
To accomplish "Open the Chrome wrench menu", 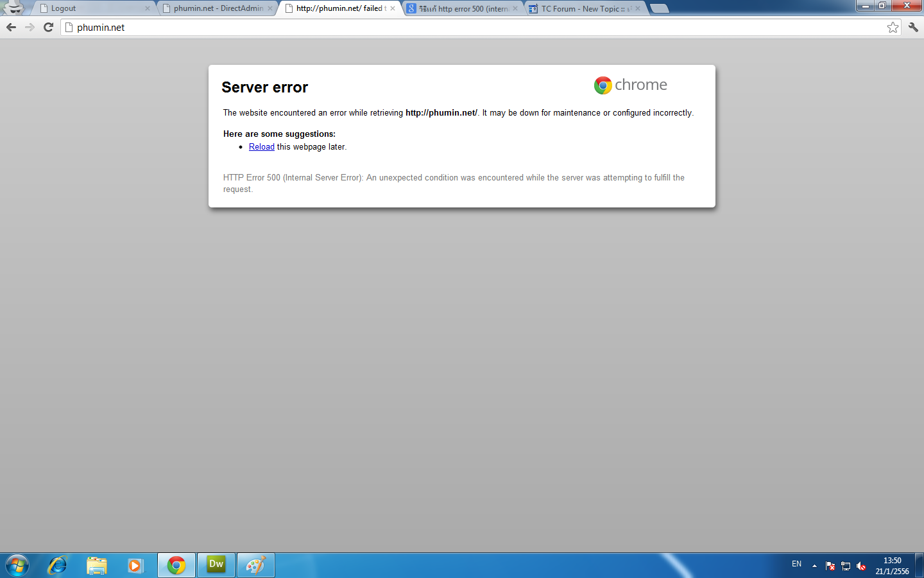I will coord(913,27).
